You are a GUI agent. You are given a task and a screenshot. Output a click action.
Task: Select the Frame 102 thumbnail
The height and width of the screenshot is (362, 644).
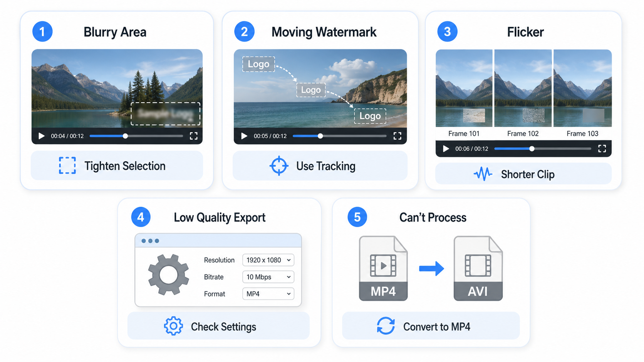[x=523, y=88]
